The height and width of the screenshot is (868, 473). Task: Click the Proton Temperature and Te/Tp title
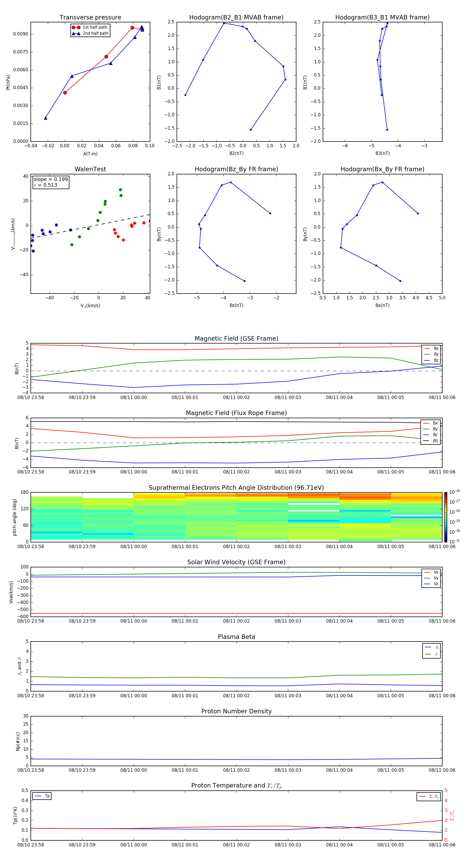click(236, 786)
